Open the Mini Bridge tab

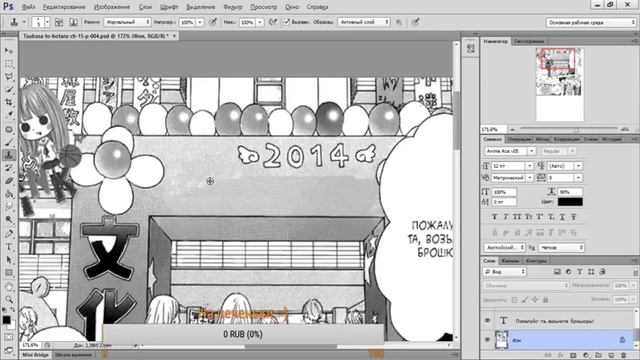36,355
